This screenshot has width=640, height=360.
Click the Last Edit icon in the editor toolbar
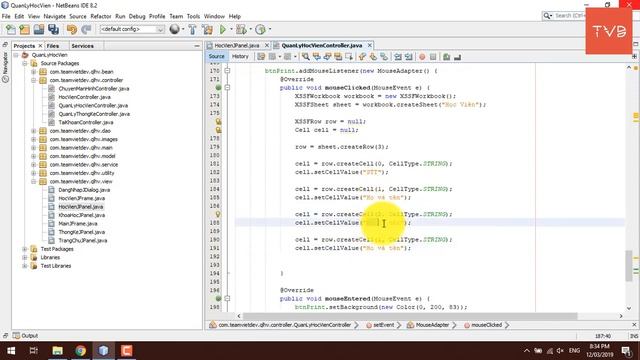(261, 57)
